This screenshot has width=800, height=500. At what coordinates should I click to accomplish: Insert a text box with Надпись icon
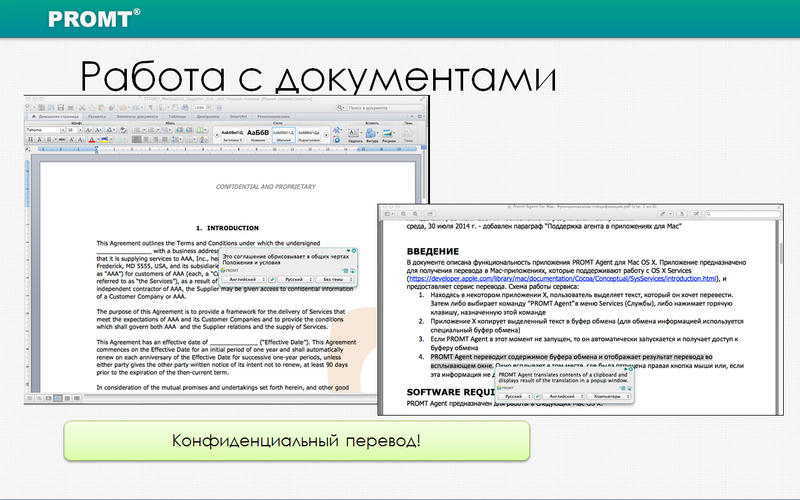pos(354,135)
